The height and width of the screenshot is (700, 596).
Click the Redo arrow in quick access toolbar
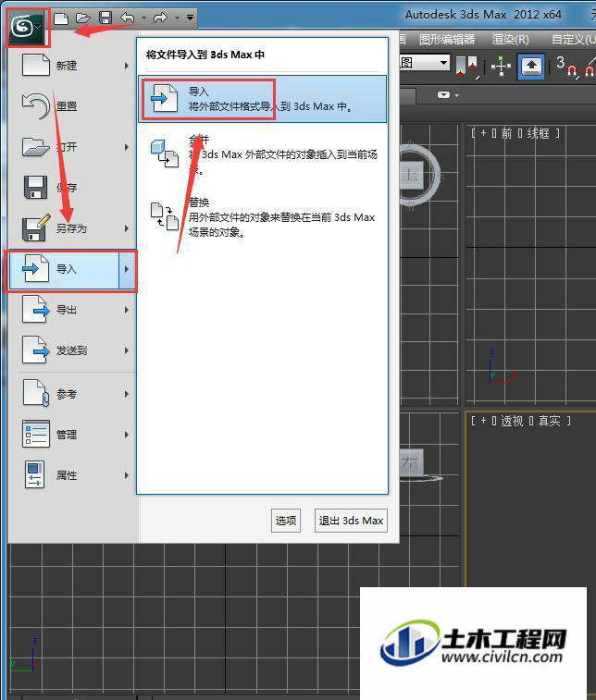(x=160, y=18)
